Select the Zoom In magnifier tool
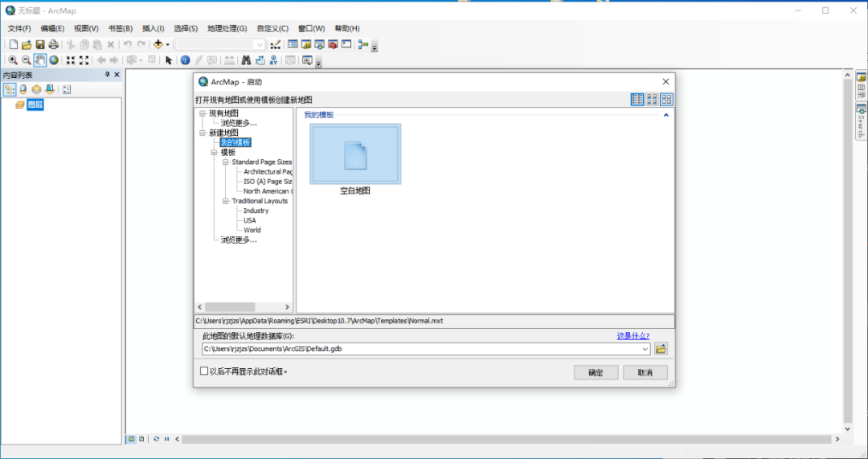868x459 pixels. 13,59
